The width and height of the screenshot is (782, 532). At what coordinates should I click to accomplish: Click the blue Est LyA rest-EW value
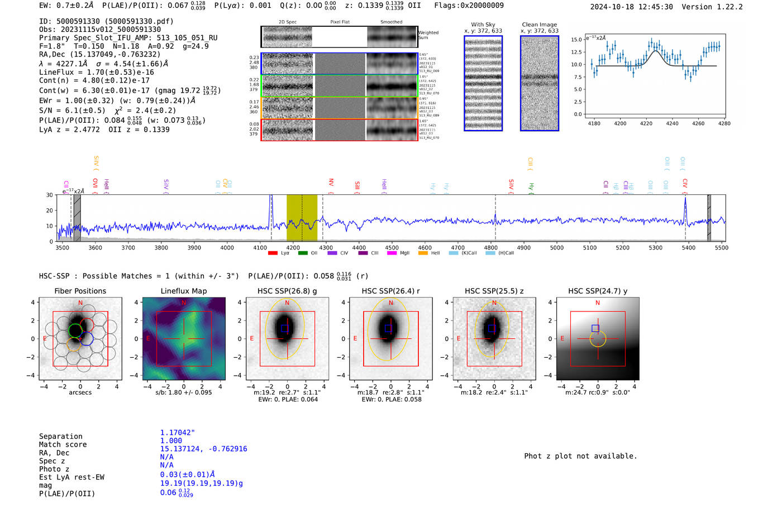(188, 475)
